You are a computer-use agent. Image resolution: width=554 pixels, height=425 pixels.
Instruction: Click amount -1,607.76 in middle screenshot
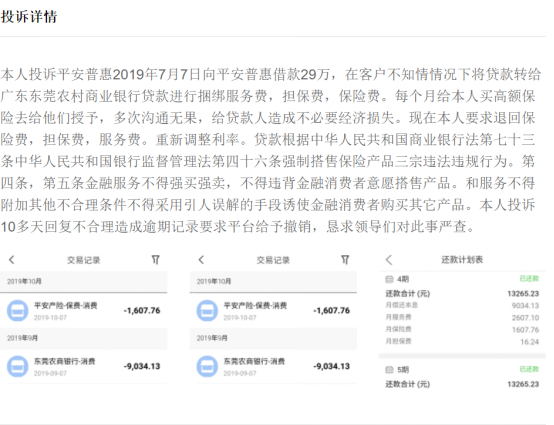click(x=332, y=311)
